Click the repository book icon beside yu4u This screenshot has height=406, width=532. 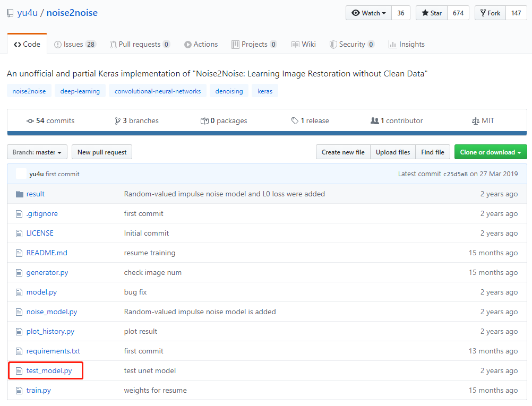pos(10,14)
